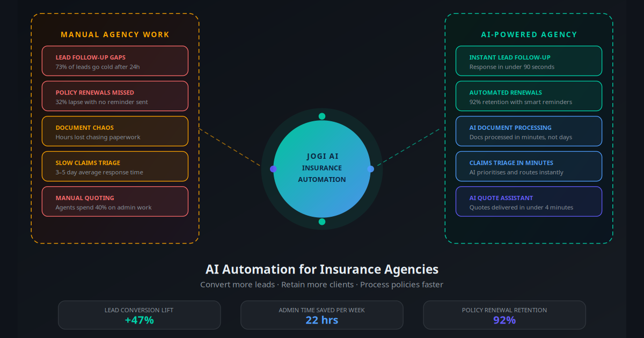The image size is (644, 338).
Task: Click 'Agents spend 40% on admin work'
Action: coord(104,208)
